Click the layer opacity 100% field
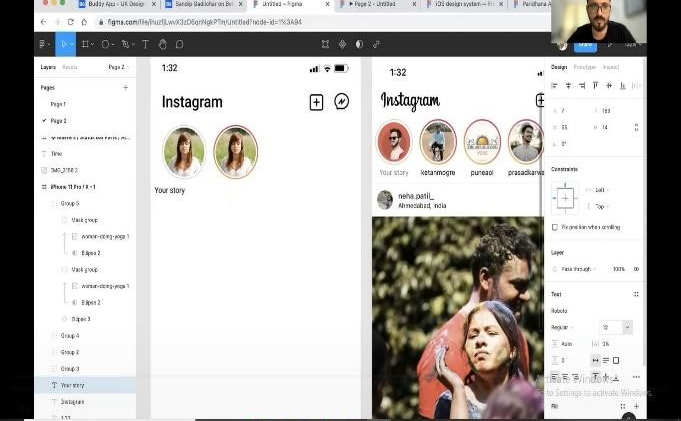 619,269
